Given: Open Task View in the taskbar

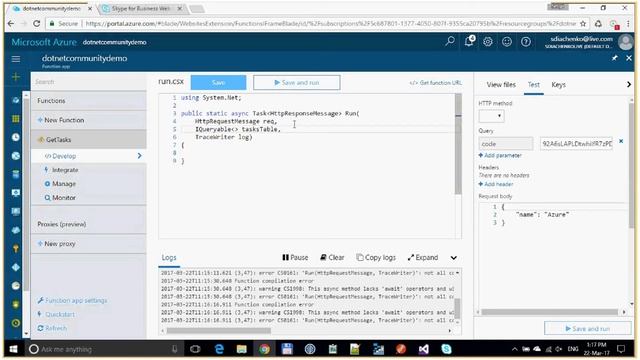Looking at the screenshot, I should pos(196,349).
